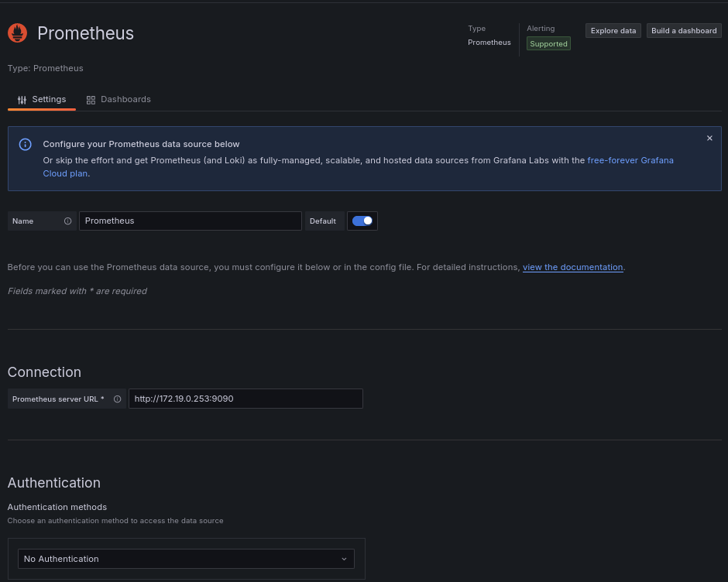728x582 pixels.
Task: Click the Prometheus page title
Action: point(85,33)
